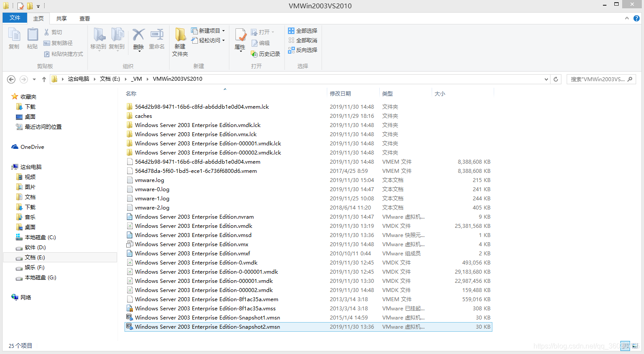Click Date modified column header
The image size is (644, 354).
point(340,94)
